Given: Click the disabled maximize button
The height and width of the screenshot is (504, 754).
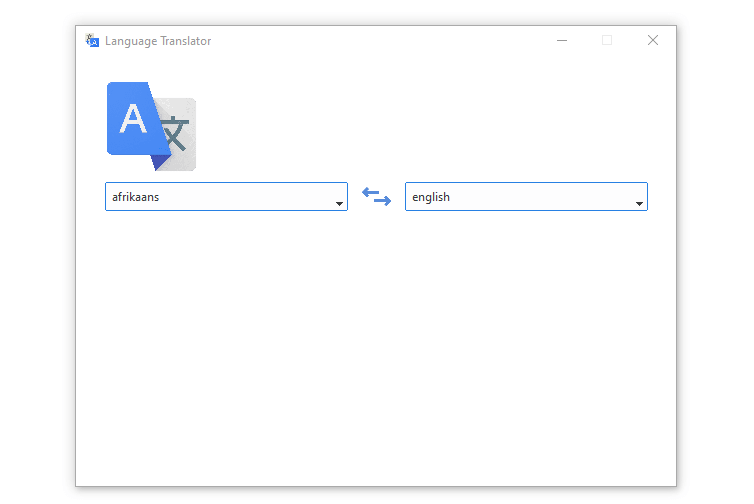Looking at the screenshot, I should pos(607,41).
